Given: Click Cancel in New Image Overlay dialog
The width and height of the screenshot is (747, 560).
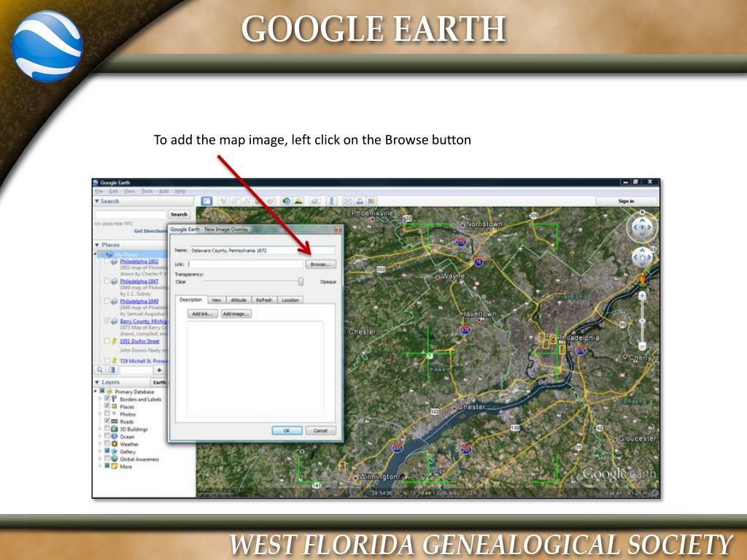Looking at the screenshot, I should click(x=321, y=430).
